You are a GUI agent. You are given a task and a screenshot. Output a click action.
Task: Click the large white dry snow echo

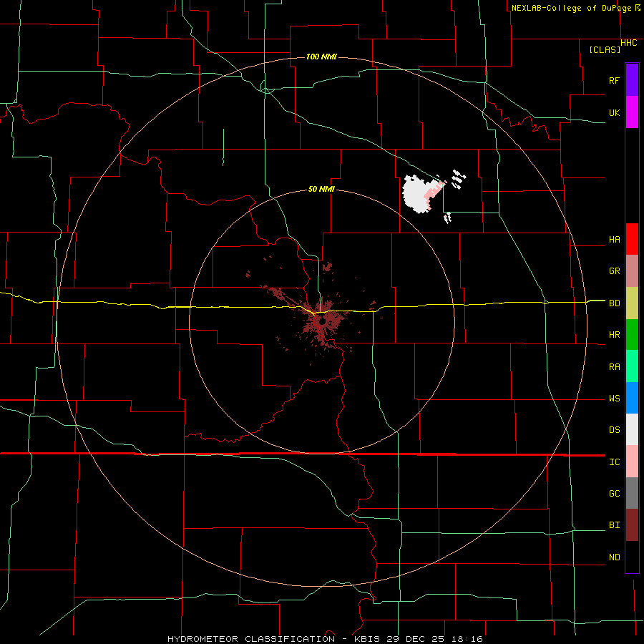click(x=417, y=194)
